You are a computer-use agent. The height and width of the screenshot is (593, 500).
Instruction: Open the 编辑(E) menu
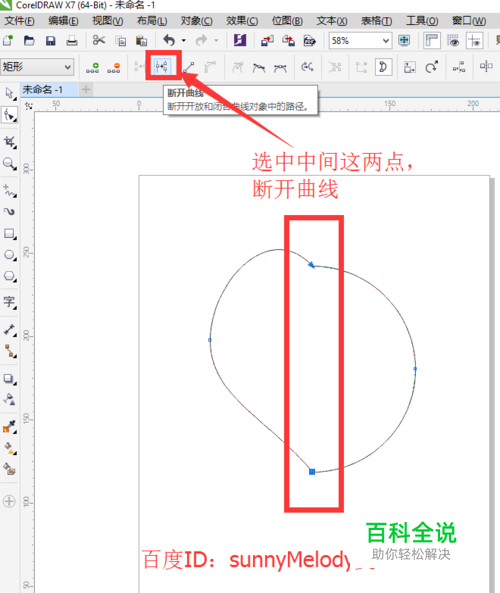(64, 21)
